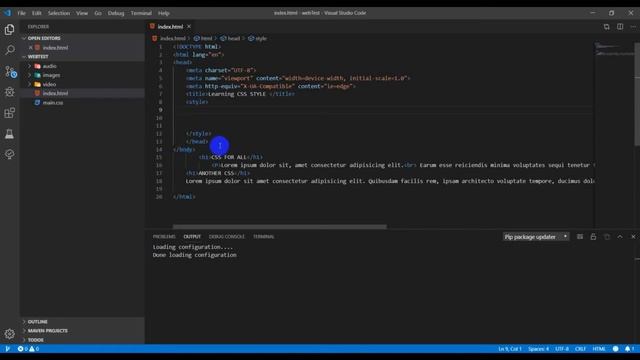The image size is (640, 360).
Task: Open the View menu
Action: coord(82,13)
